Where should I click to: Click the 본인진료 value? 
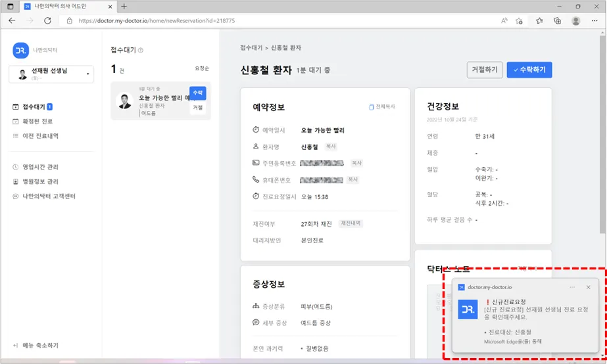pyautogui.click(x=312, y=240)
